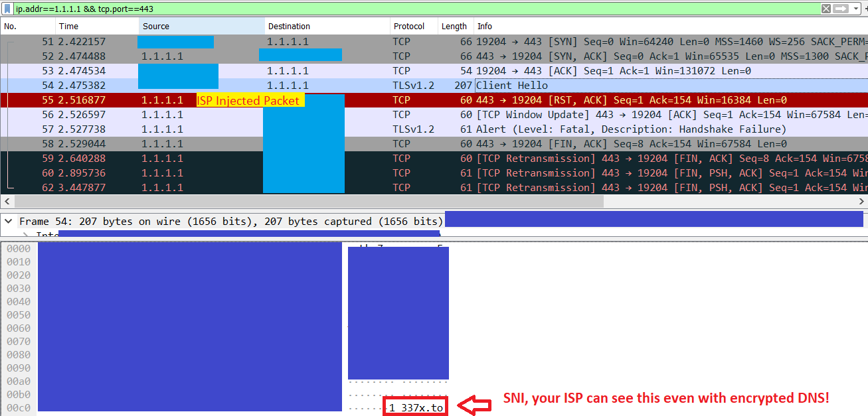Image resolution: width=868 pixels, height=416 pixels.
Task: Click the Length column header
Action: coord(455,26)
